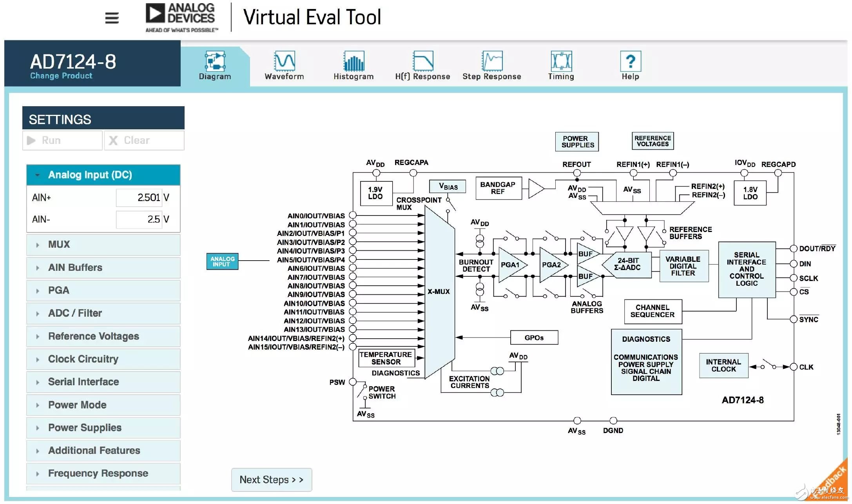Click the Change Product link
This screenshot has width=852, height=504.
pyautogui.click(x=61, y=76)
